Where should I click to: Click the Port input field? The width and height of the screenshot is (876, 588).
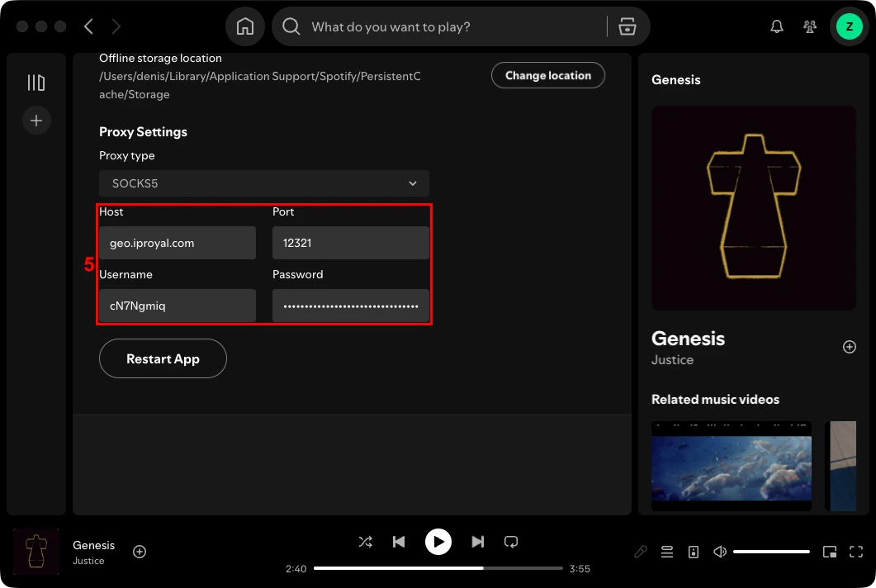350,243
